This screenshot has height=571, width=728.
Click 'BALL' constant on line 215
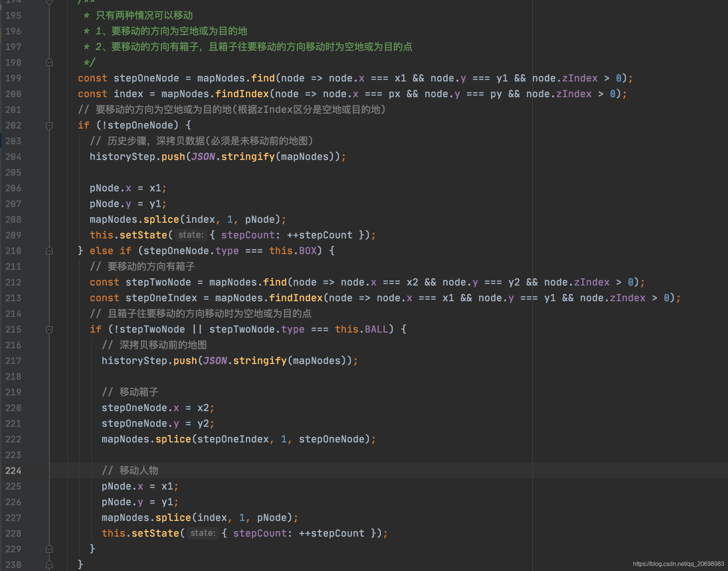[x=376, y=329]
